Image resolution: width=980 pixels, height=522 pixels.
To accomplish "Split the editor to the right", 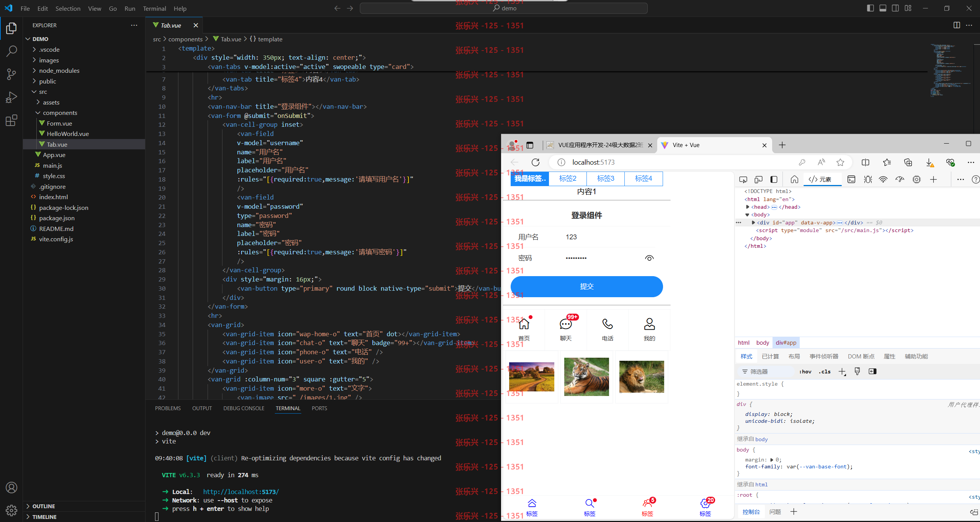I will click(x=957, y=25).
